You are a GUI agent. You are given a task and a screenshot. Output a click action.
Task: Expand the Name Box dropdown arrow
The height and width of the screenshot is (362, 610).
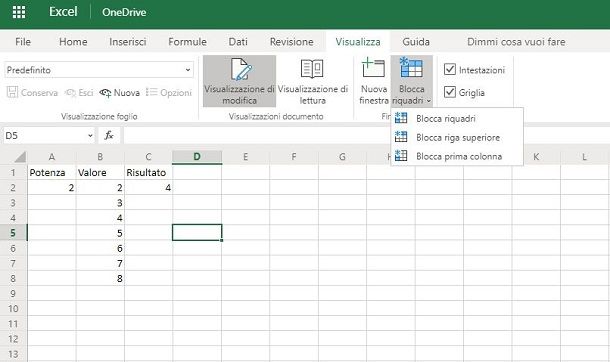90,136
